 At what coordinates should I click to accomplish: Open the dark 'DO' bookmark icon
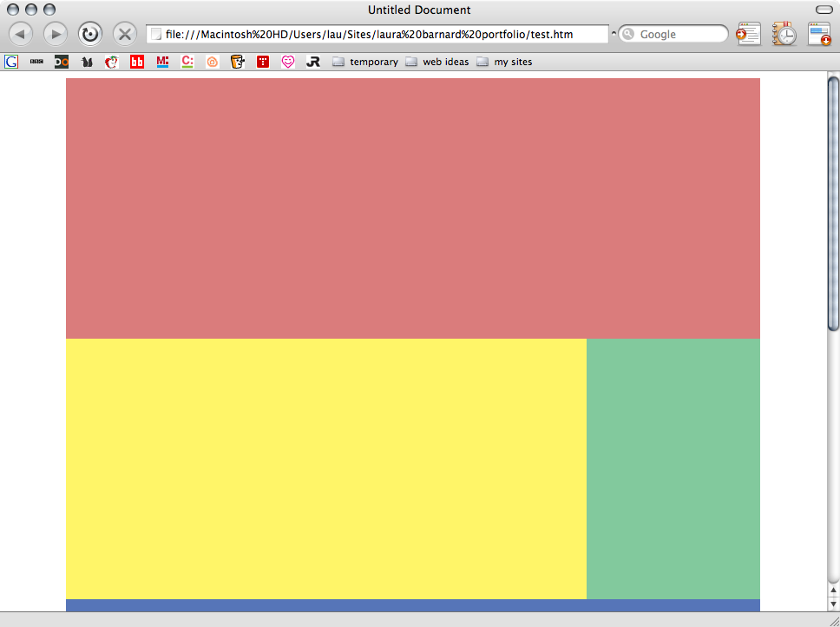62,62
